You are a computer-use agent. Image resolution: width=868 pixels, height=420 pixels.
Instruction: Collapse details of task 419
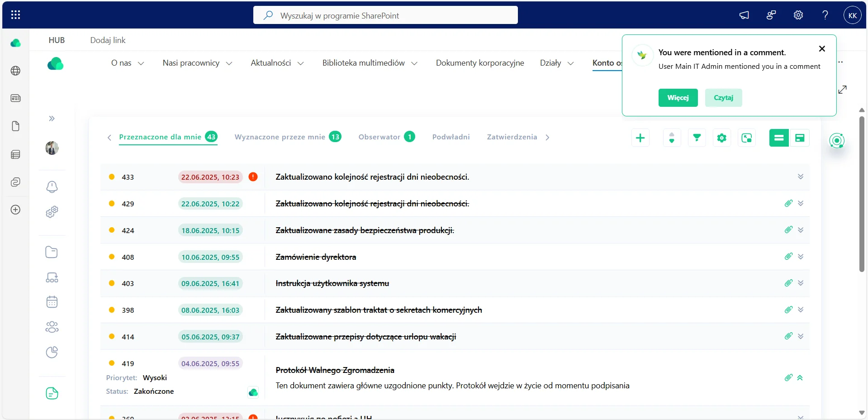point(800,377)
